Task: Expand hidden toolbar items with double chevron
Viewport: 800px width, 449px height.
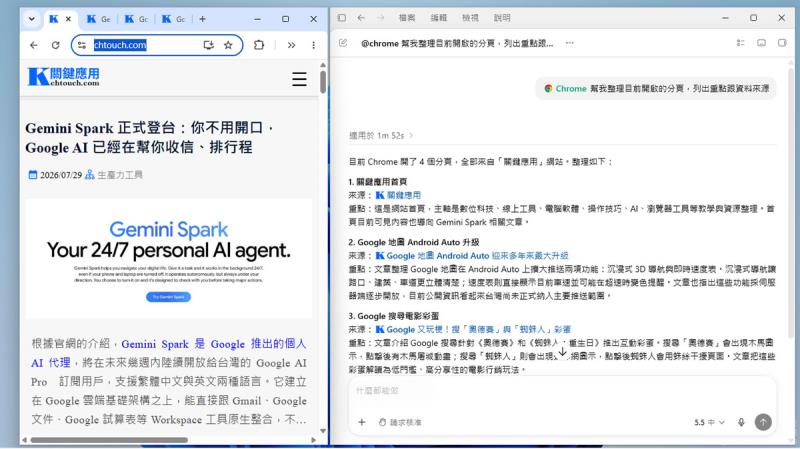Action: [291, 45]
